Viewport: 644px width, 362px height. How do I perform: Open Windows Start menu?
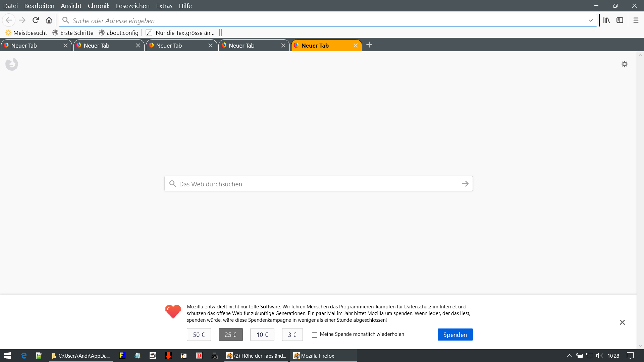pos(7,356)
